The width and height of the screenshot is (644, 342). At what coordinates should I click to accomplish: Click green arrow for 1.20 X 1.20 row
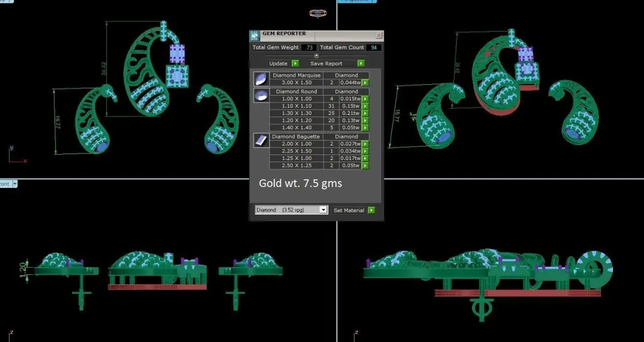(x=365, y=121)
